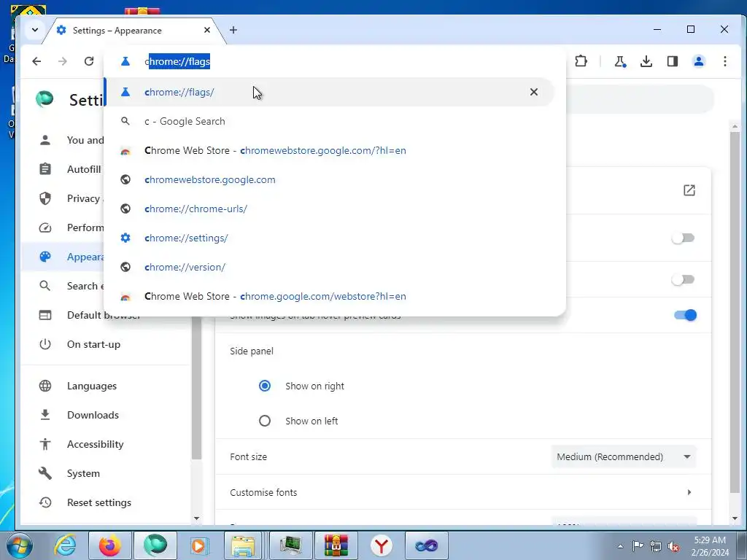
Task: Open the Appearance palette icon
Action: pyautogui.click(x=45, y=257)
